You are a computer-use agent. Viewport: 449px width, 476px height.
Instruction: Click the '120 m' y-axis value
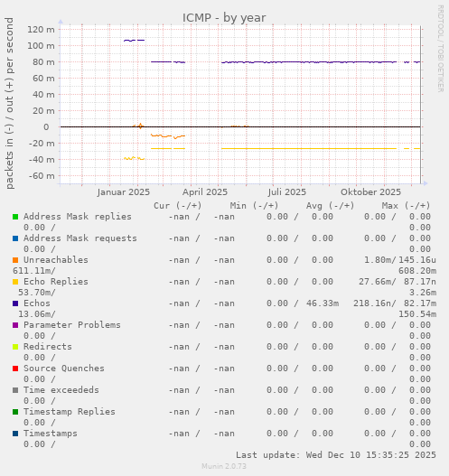(41, 30)
